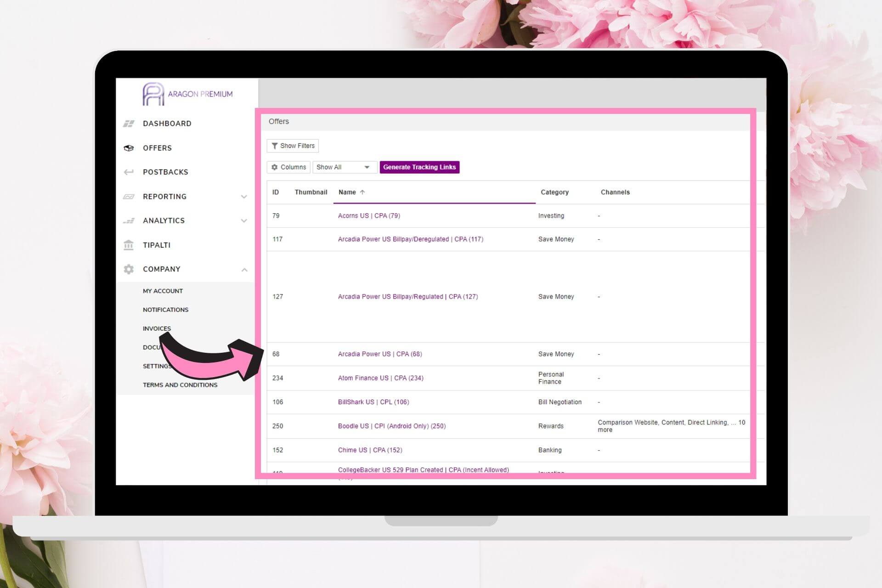This screenshot has width=882, height=588.
Task: Click ID cell 127
Action: [x=277, y=297]
